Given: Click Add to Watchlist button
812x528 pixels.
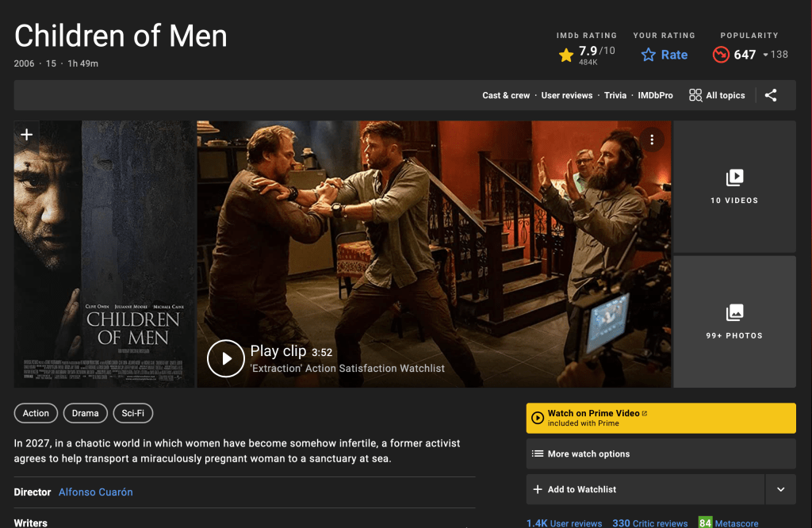Looking at the screenshot, I should coord(644,490).
